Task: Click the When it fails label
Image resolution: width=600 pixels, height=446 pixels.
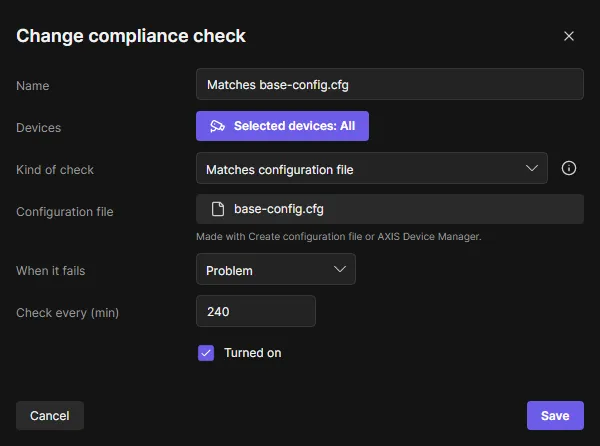Action: pyautogui.click(x=51, y=271)
